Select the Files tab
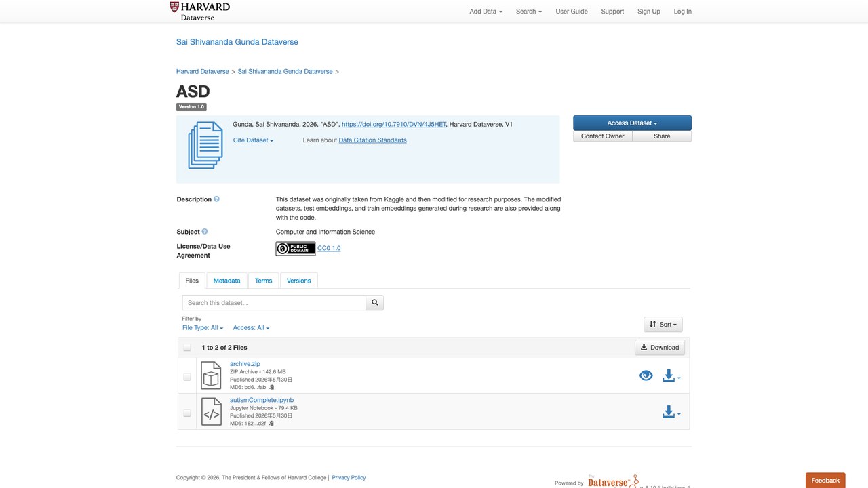The image size is (868, 488). (x=192, y=281)
